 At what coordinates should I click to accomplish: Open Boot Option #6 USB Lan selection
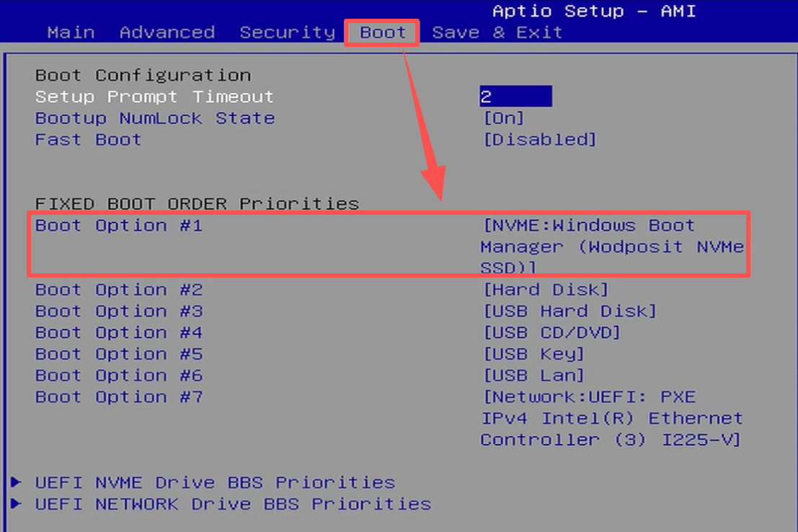click(533, 376)
